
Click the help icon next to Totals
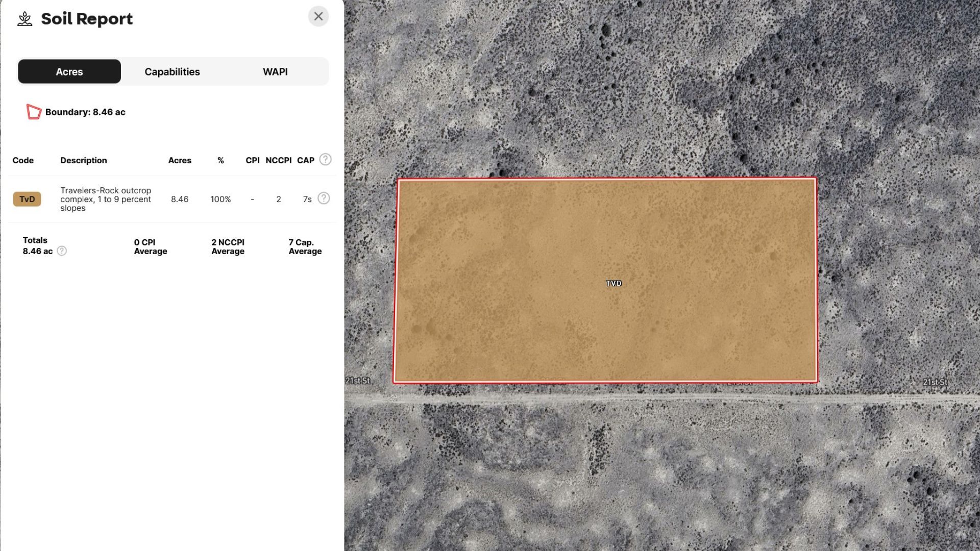[62, 251]
